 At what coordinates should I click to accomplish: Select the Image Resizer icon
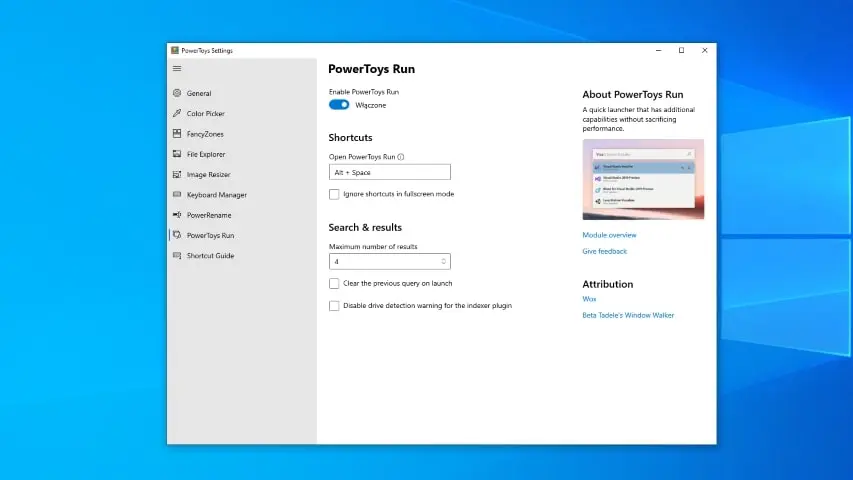tap(177, 175)
